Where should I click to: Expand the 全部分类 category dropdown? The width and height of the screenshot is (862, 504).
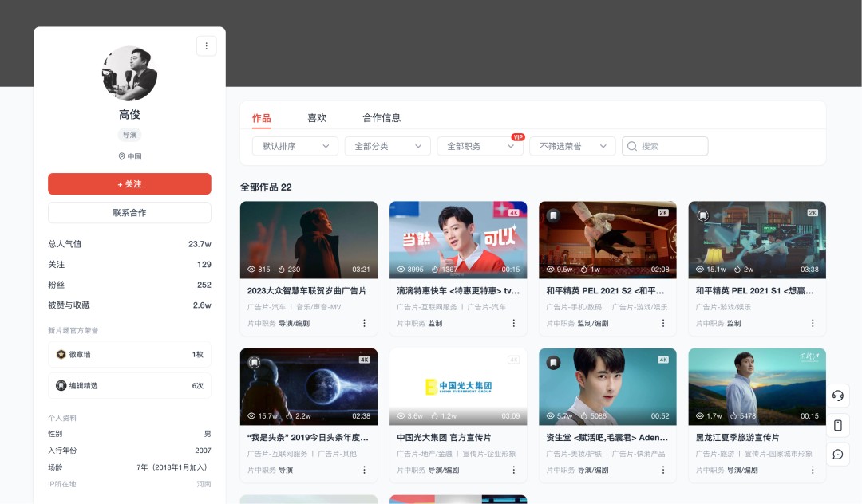388,146
